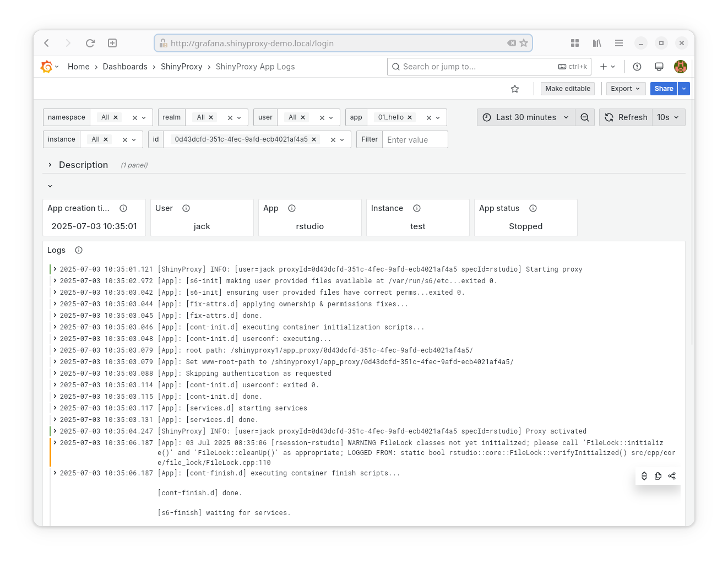728x563 pixels.
Task: Open Grafana help question mark icon
Action: 637,67
